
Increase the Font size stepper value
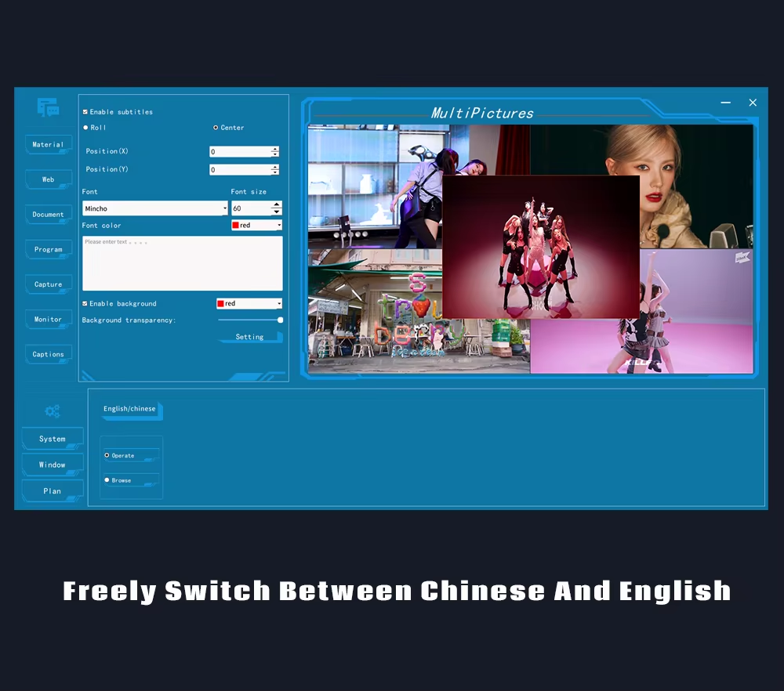click(276, 205)
